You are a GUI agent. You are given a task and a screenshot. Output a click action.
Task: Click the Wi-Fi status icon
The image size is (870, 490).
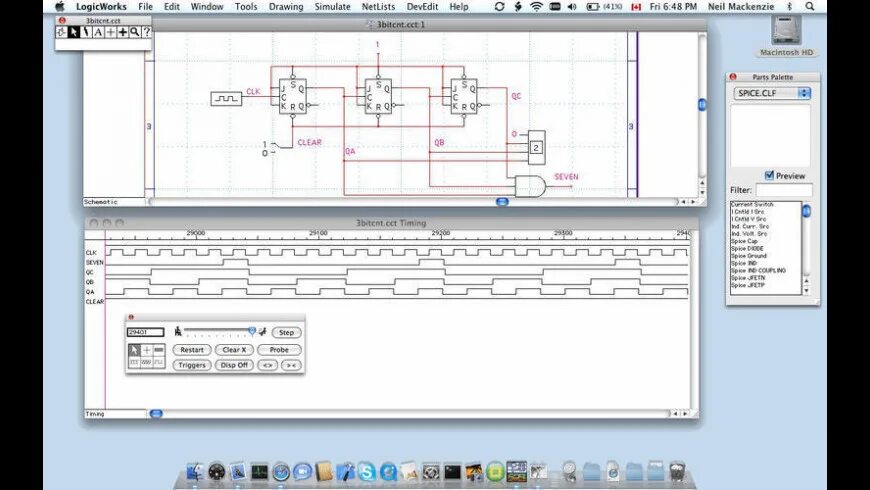(536, 7)
